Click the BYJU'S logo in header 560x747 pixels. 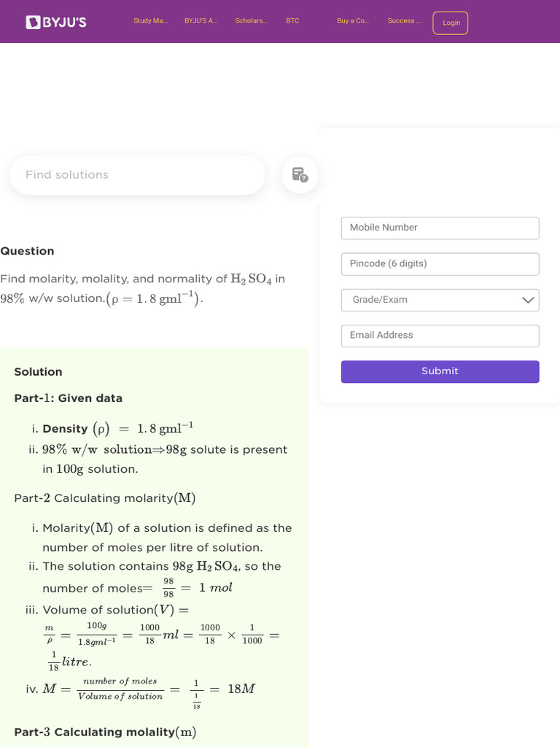pyautogui.click(x=56, y=22)
